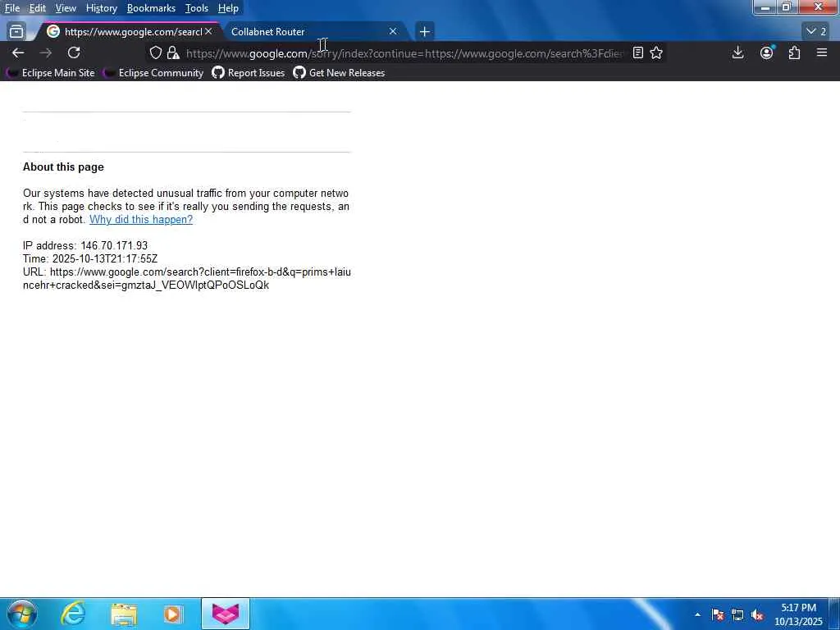Open Get New Releases bookmark
This screenshot has height=630, width=840.
click(339, 73)
